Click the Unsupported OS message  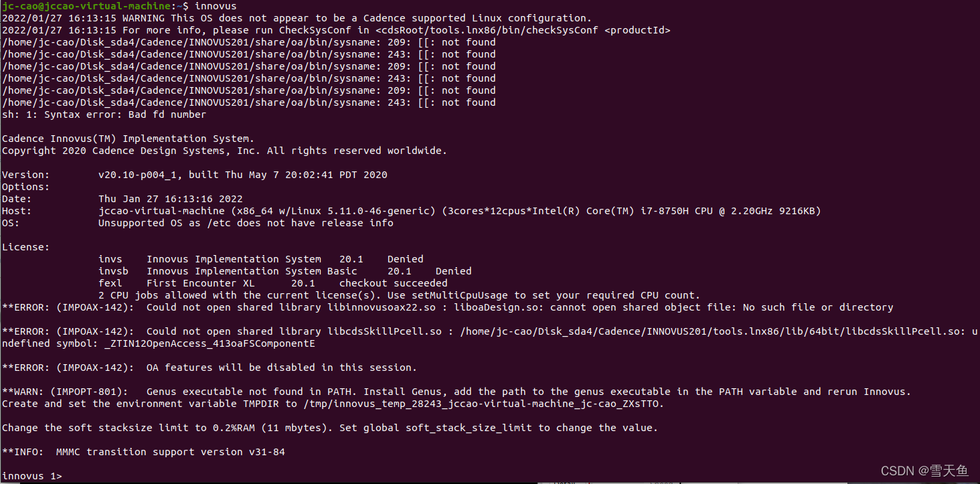246,223
